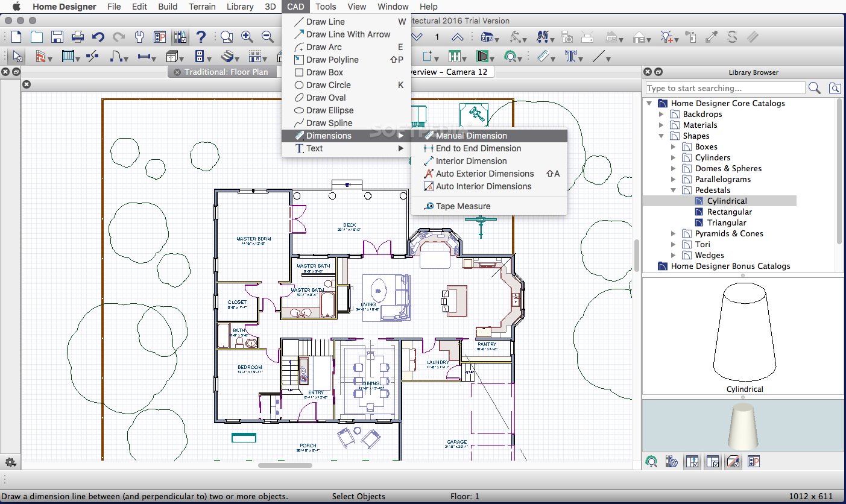Screen dimensions: 846x504
Task: Click the library search filter icon
Action: coord(835,89)
